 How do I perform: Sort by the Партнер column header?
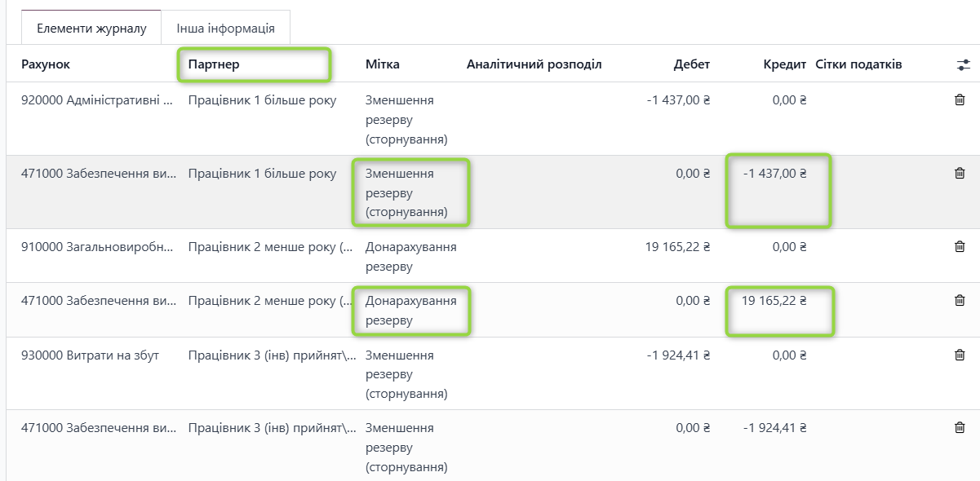[x=214, y=64]
